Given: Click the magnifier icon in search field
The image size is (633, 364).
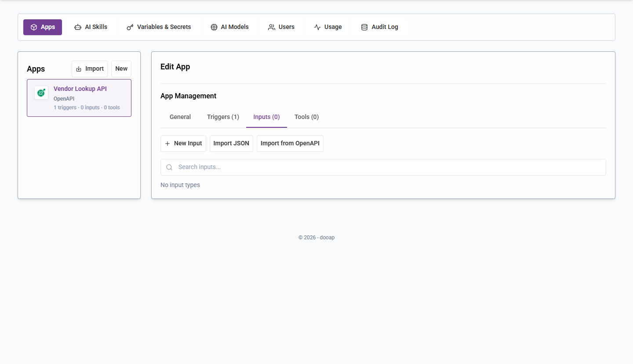Looking at the screenshot, I should click(169, 167).
